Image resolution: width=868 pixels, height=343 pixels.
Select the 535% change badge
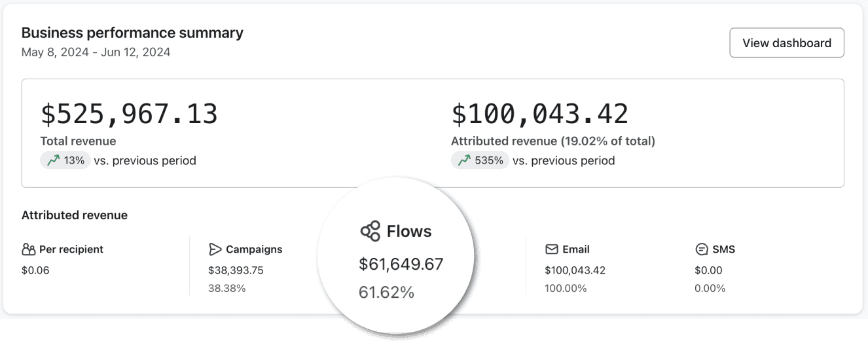(x=480, y=160)
